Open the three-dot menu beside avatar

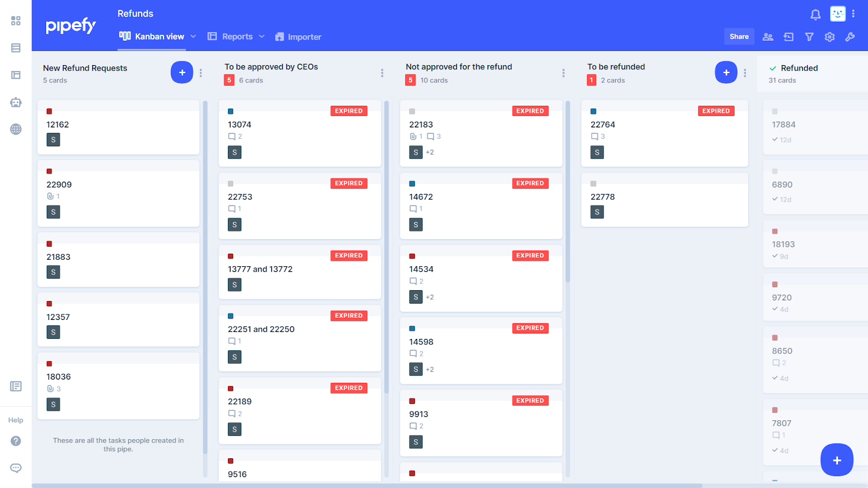(853, 14)
